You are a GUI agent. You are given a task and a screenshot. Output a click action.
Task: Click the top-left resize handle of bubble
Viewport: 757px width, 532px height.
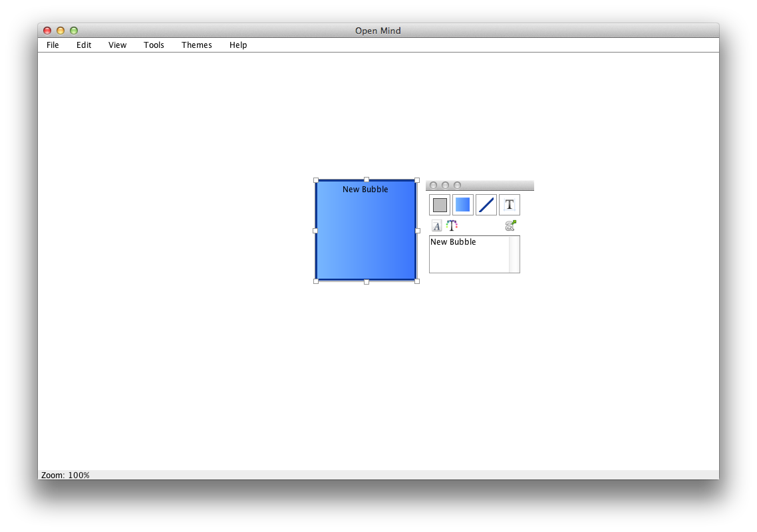pyautogui.click(x=316, y=180)
